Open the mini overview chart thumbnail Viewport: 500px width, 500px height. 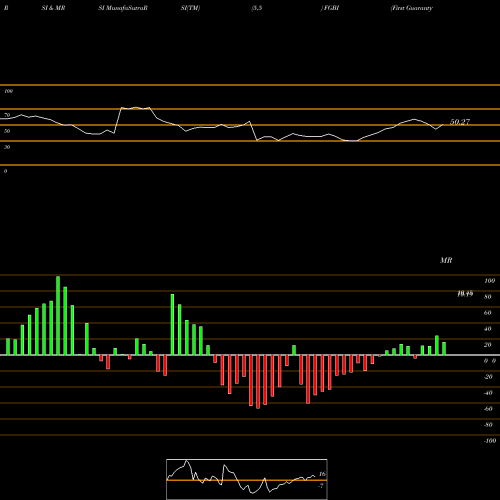[x=247, y=479]
